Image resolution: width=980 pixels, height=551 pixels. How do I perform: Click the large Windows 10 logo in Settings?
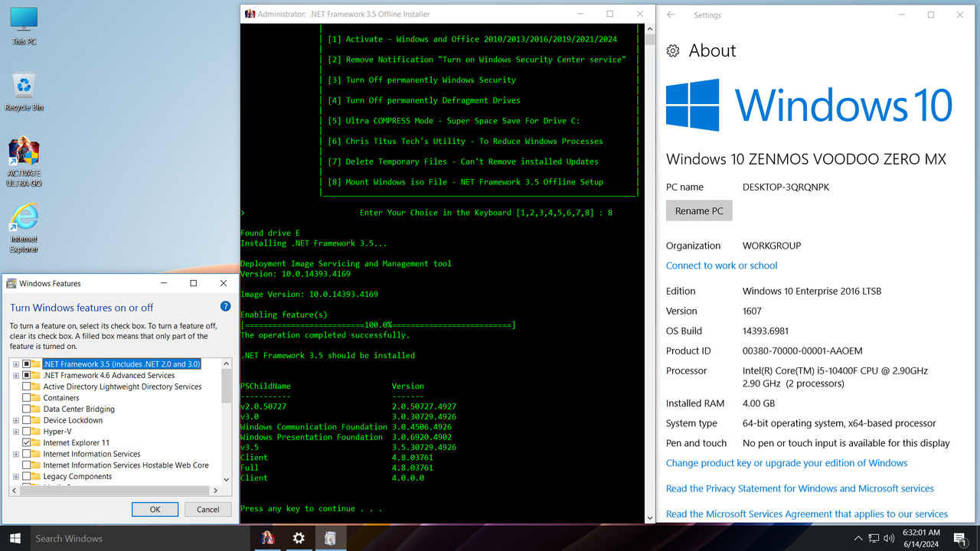(x=809, y=105)
